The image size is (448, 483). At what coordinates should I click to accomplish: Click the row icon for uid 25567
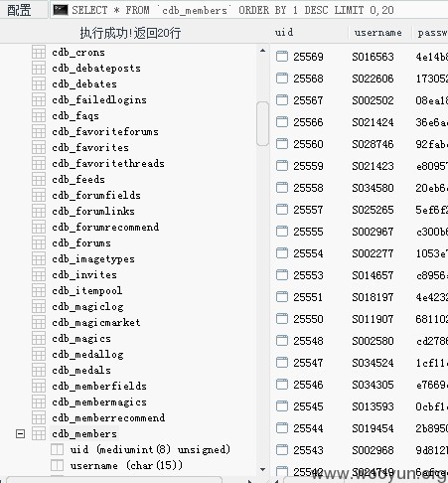click(282, 100)
